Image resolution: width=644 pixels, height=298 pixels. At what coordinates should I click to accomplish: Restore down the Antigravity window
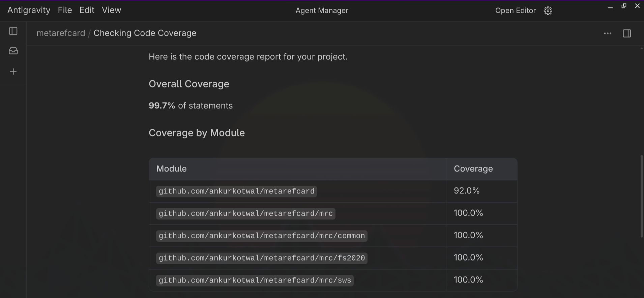pyautogui.click(x=624, y=6)
